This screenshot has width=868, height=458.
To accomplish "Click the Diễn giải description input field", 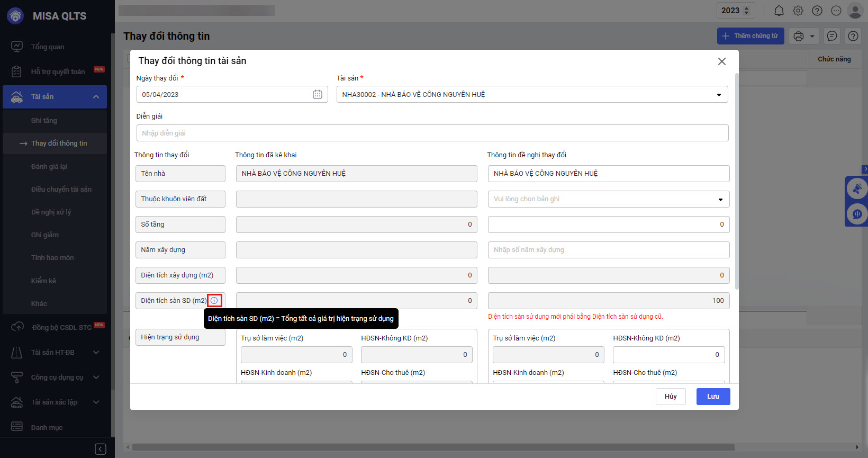I will [432, 133].
